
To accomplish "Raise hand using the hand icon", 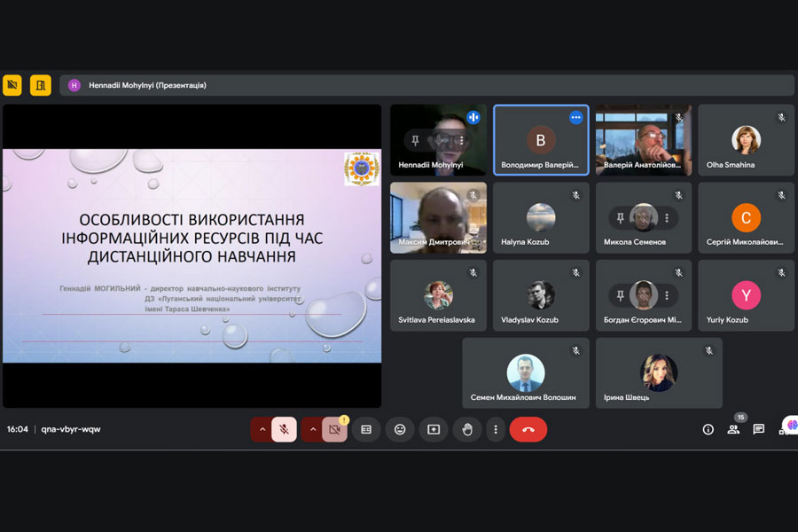I will (467, 429).
